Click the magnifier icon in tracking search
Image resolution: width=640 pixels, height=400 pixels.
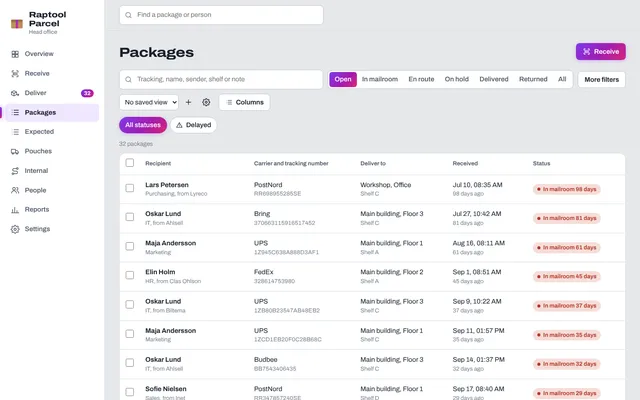[x=128, y=80]
